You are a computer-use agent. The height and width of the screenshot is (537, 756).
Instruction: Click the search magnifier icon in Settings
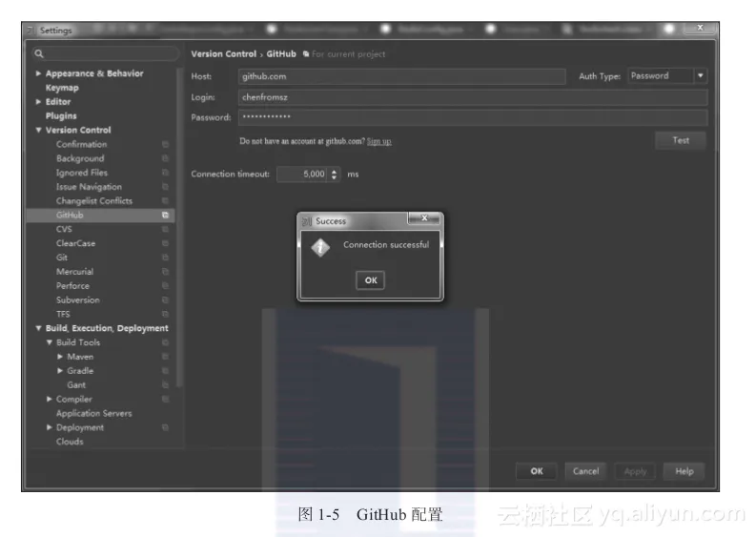point(39,53)
